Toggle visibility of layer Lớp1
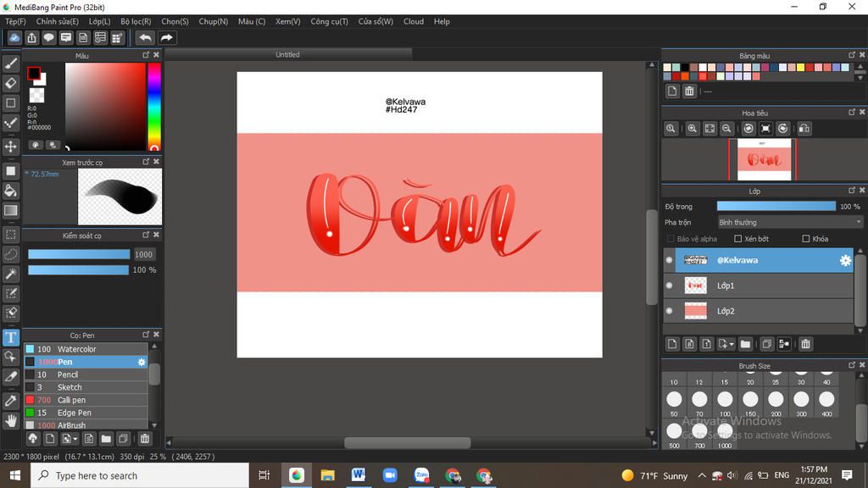 670,286
